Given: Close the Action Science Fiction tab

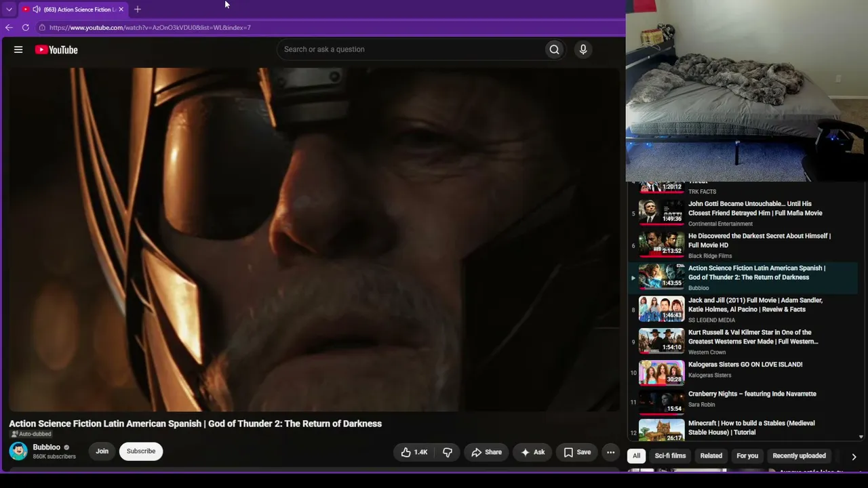Looking at the screenshot, I should point(121,9).
